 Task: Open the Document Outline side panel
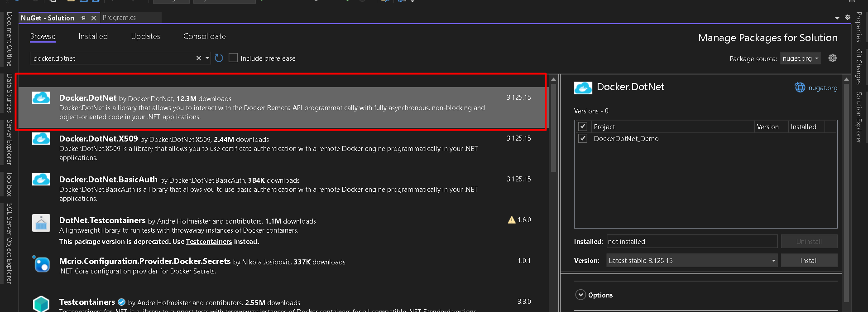[x=9, y=39]
